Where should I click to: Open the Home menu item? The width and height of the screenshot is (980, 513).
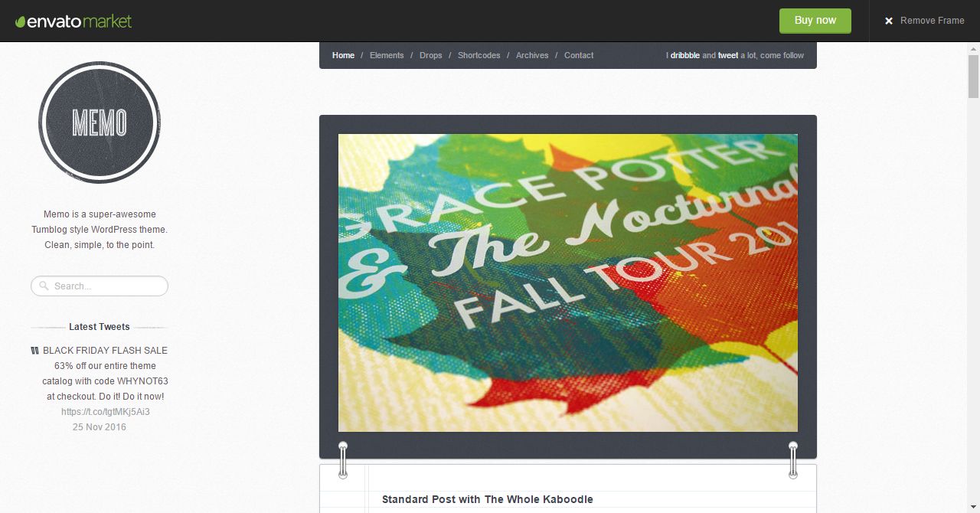coord(343,55)
